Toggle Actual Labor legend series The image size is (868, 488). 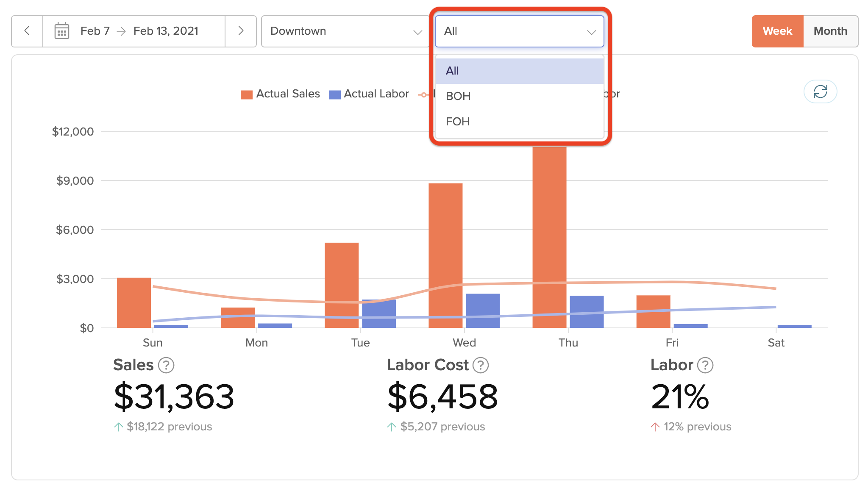369,94
